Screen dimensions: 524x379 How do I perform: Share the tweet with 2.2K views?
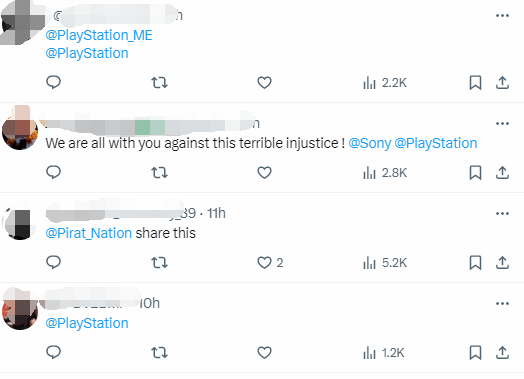point(502,83)
